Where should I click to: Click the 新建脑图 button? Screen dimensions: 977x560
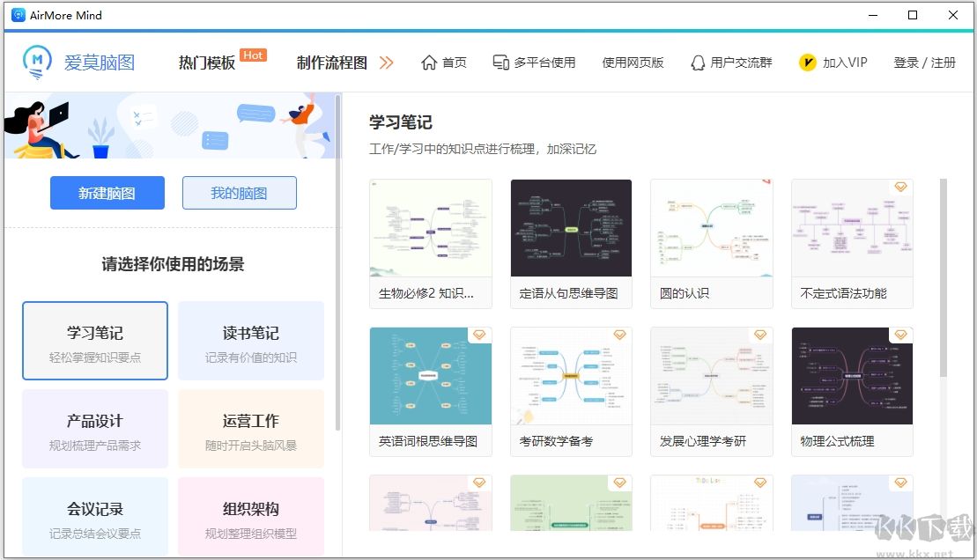pyautogui.click(x=107, y=193)
